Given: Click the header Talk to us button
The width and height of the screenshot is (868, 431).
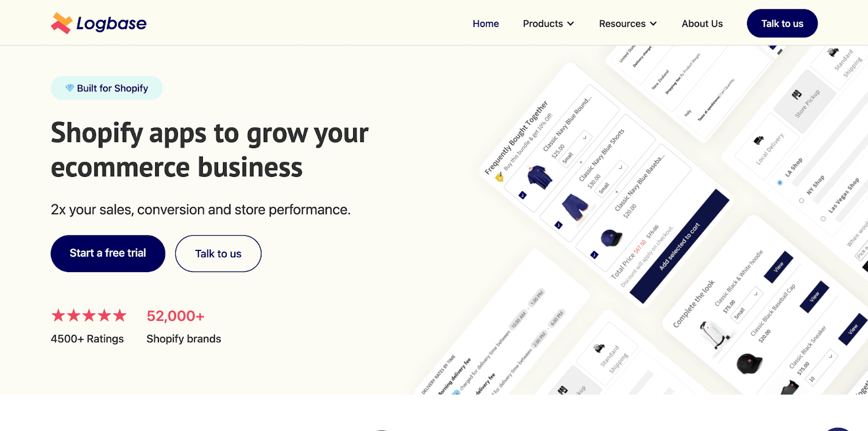Looking at the screenshot, I should (x=782, y=23).
